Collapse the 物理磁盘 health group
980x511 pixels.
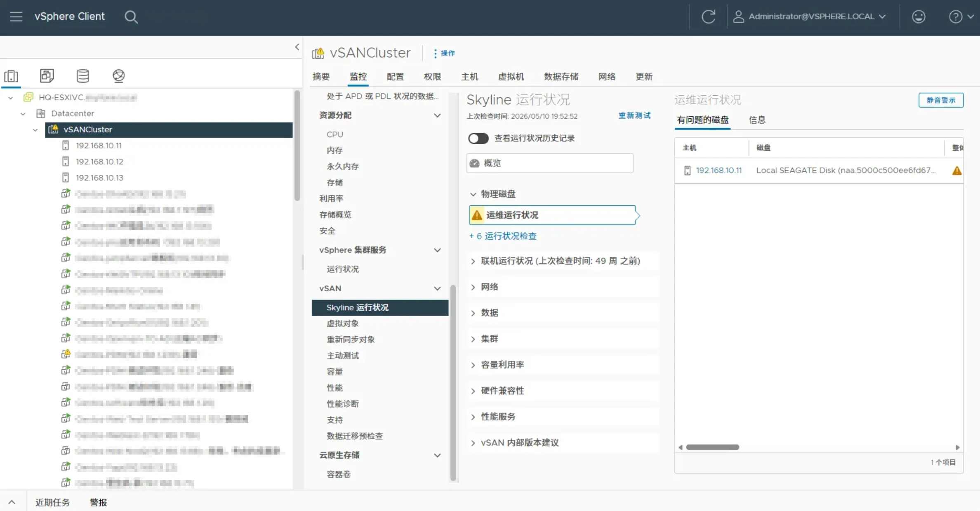473,194
